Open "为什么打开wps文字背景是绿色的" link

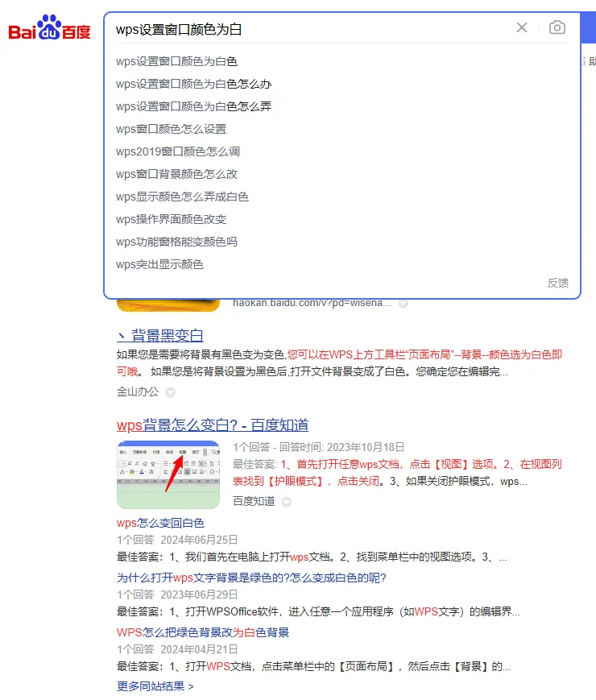tap(251, 578)
